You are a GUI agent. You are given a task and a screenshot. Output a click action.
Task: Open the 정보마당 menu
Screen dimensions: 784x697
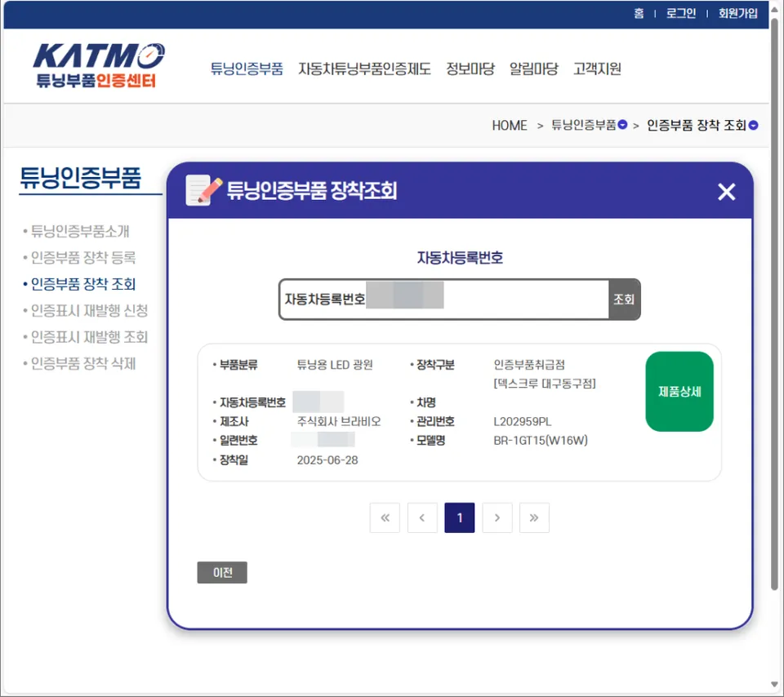[x=470, y=69]
